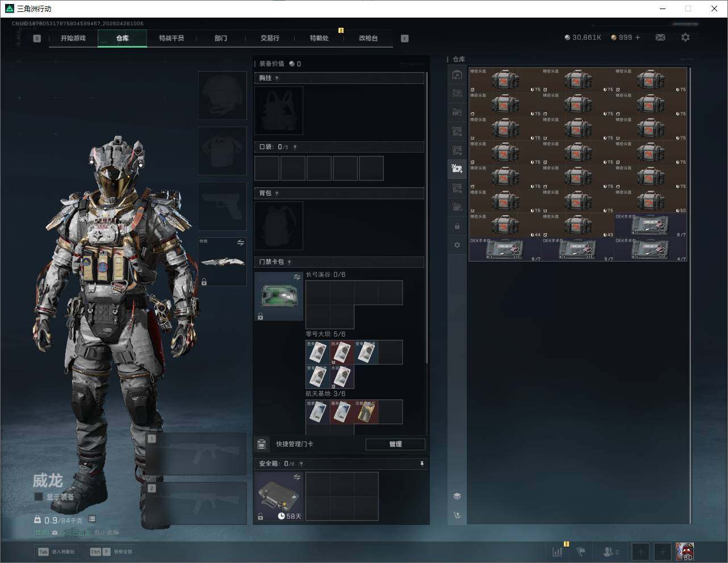Select the 精密头盔 item with durability 43
The image size is (728, 563).
578,225
